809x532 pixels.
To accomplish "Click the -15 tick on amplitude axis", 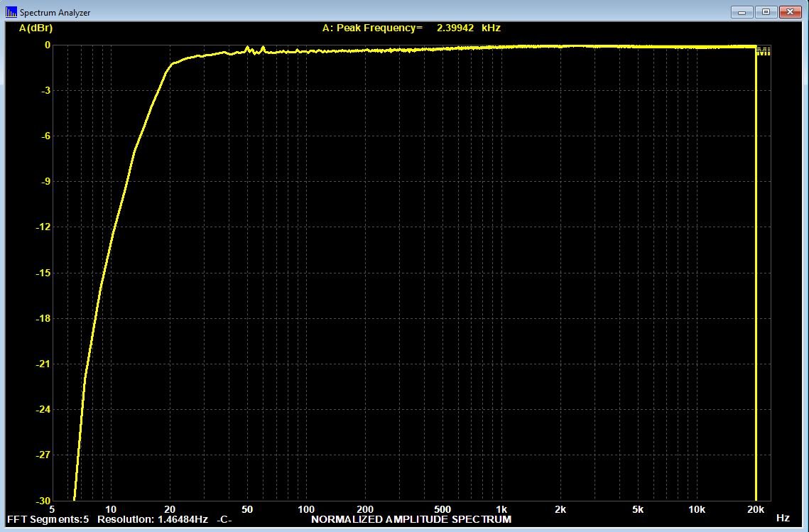I will click(43, 273).
